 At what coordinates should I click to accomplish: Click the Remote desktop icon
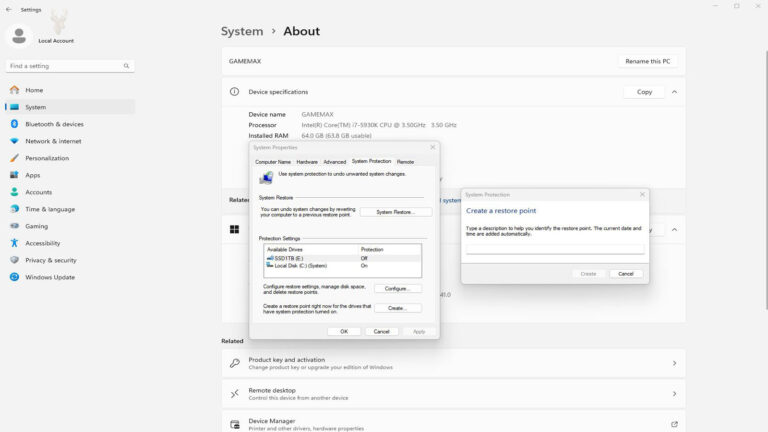(235, 393)
